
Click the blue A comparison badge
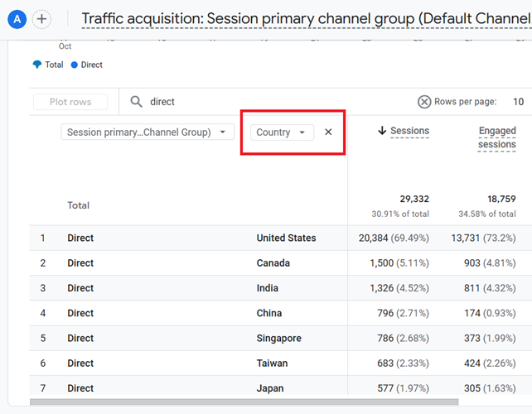tap(18, 19)
